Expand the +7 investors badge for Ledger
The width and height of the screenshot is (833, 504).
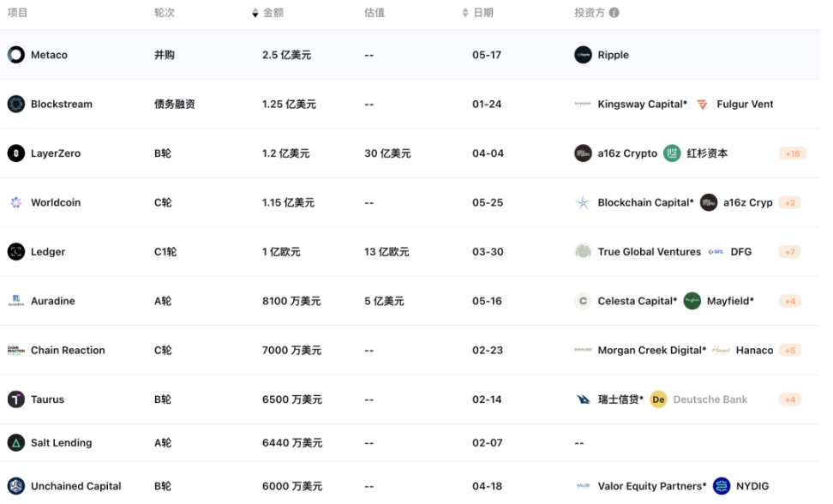(x=792, y=252)
